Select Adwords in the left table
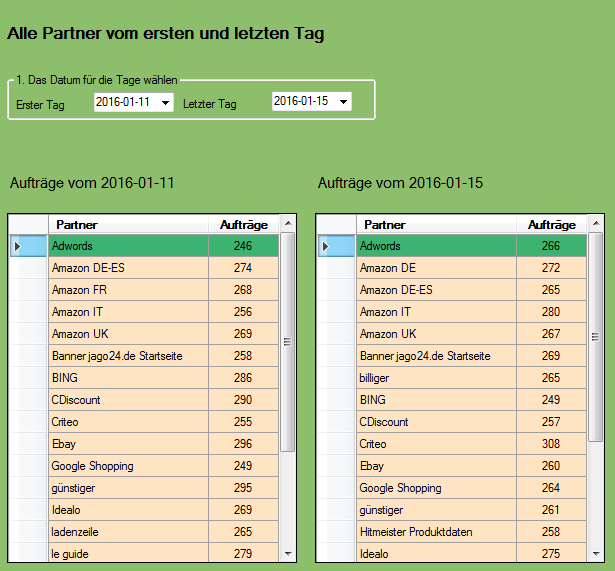The height and width of the screenshot is (571, 615). pos(128,246)
